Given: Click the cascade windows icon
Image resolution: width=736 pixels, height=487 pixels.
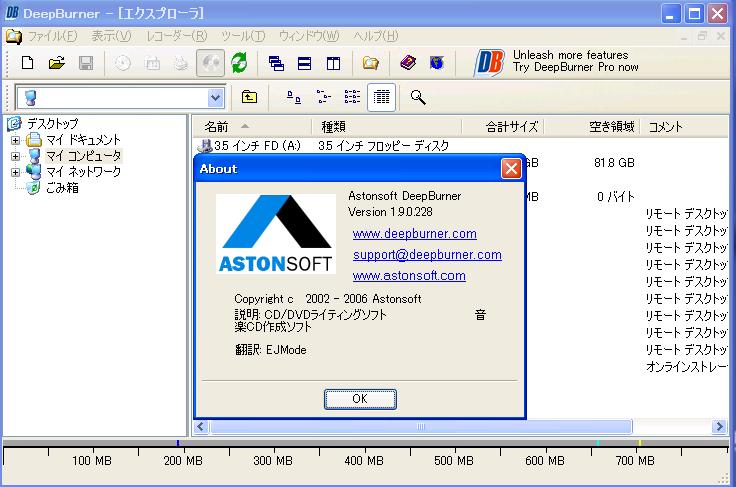Looking at the screenshot, I should 276,63.
